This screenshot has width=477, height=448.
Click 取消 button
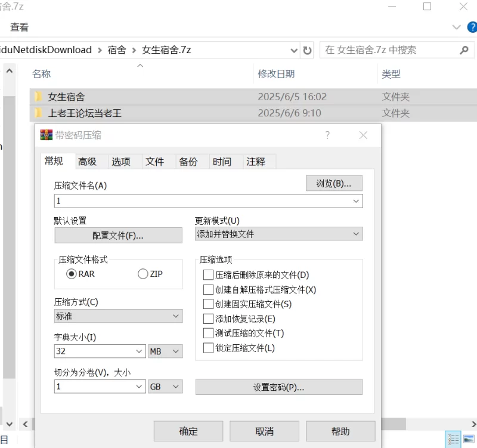(x=265, y=431)
